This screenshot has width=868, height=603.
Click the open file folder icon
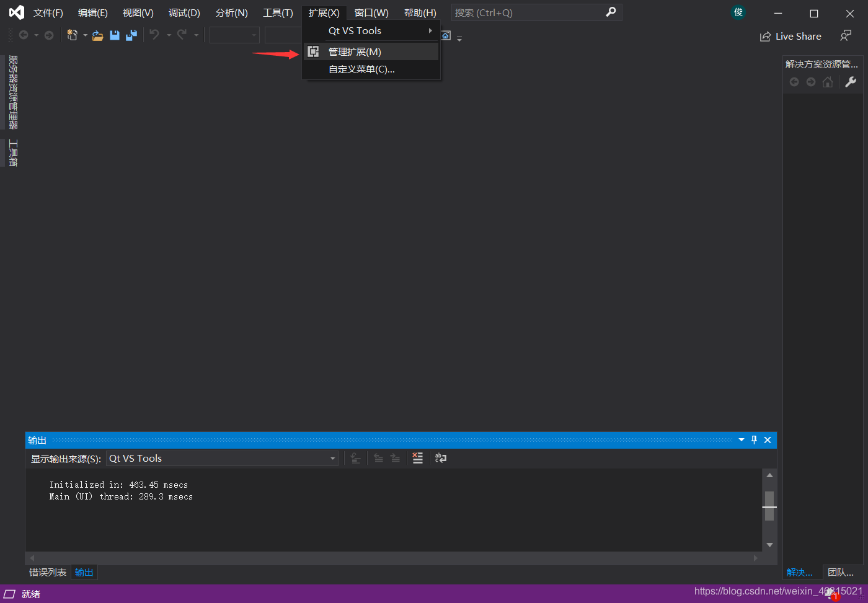[98, 36]
